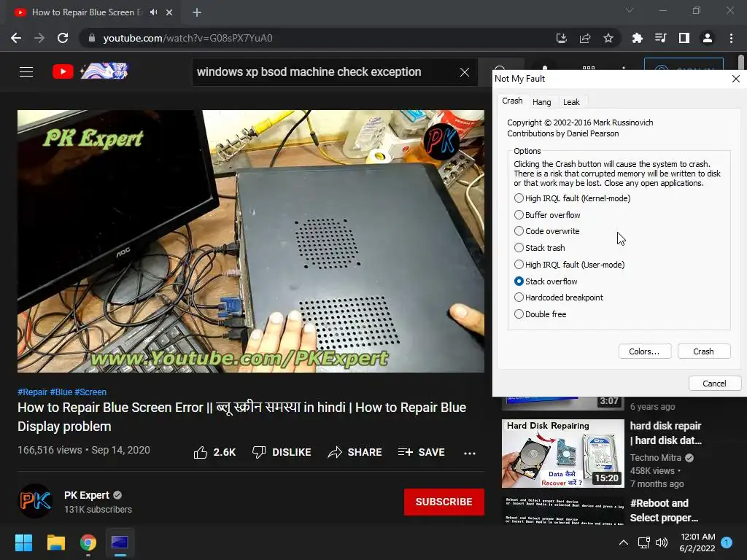
Task: Toggle the Chrome side panel icon
Action: [684, 38]
